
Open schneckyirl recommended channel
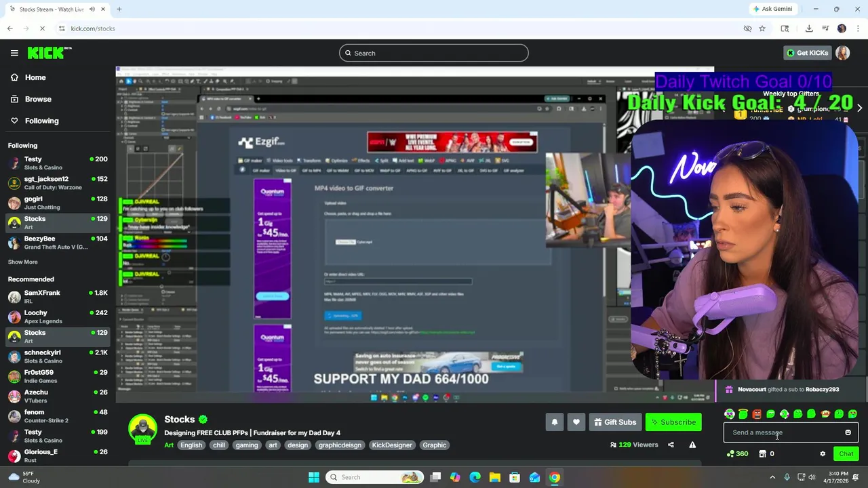58,357
